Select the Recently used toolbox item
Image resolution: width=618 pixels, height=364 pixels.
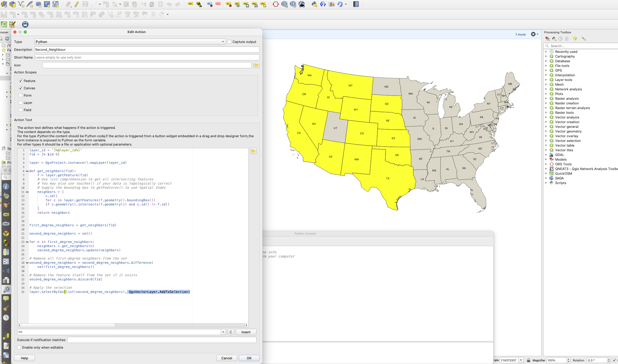click(x=566, y=52)
